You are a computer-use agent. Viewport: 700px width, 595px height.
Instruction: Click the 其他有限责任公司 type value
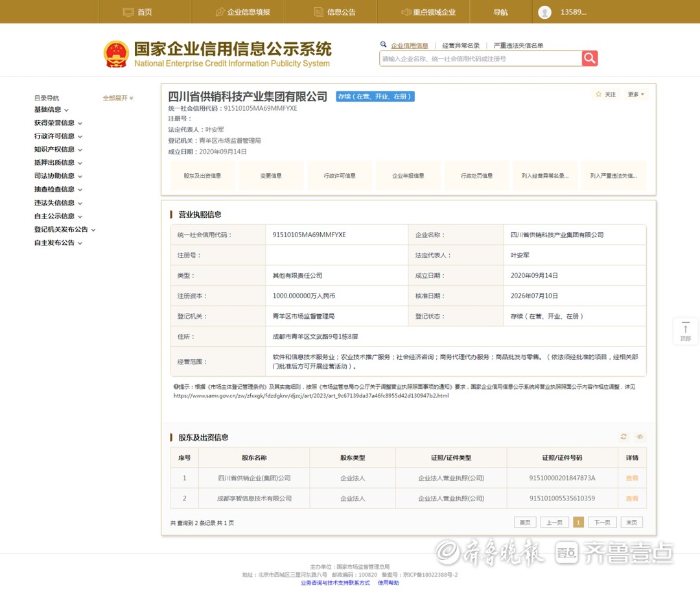pos(297,275)
